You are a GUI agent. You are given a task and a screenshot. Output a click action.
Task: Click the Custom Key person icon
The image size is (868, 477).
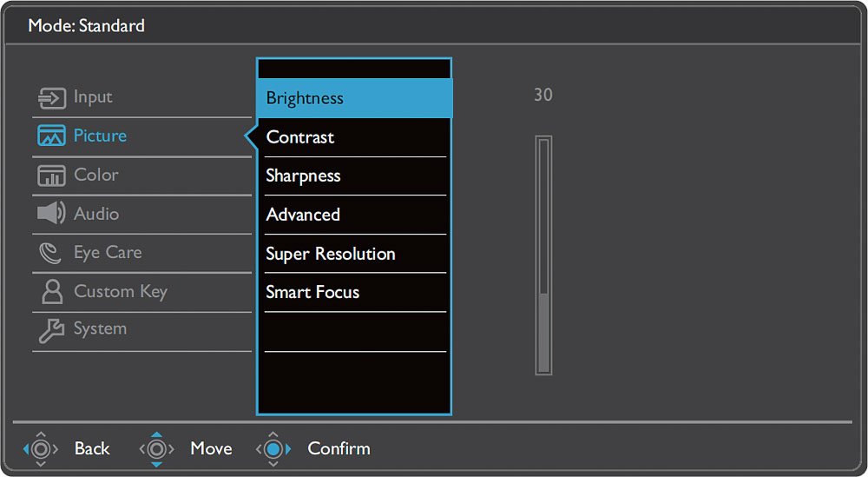tap(52, 291)
